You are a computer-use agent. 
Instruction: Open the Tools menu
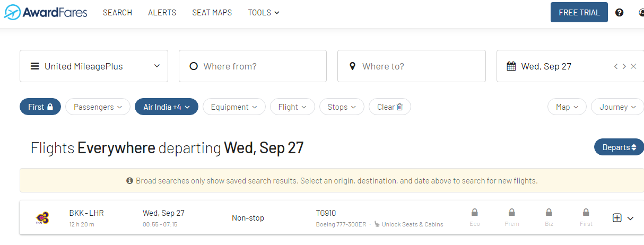[x=264, y=13]
